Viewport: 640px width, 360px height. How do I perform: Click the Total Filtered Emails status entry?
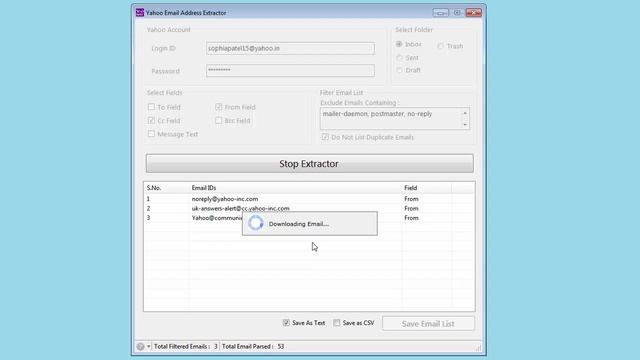pyautogui.click(x=186, y=347)
